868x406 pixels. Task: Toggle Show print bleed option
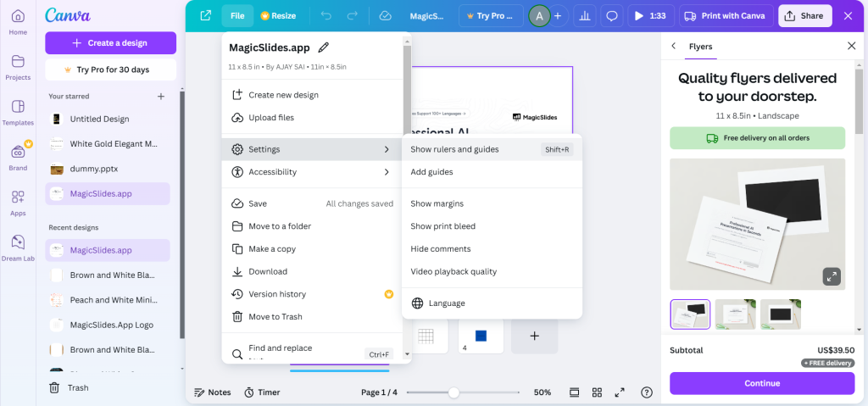492,226
